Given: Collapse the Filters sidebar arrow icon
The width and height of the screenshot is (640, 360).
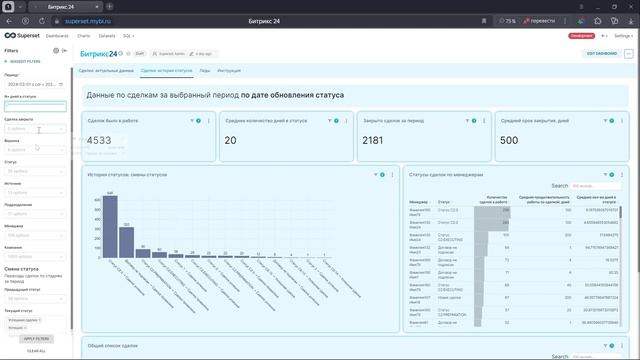Looking at the screenshot, I should click(64, 51).
